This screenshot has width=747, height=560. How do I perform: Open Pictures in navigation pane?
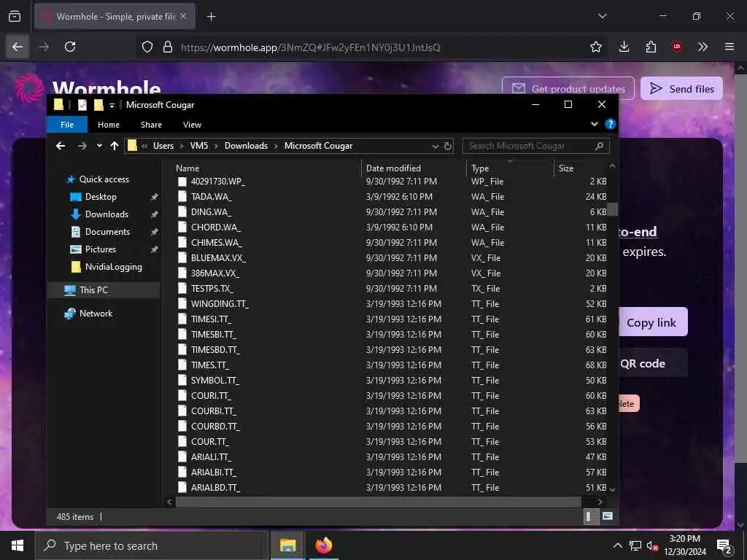tap(101, 249)
